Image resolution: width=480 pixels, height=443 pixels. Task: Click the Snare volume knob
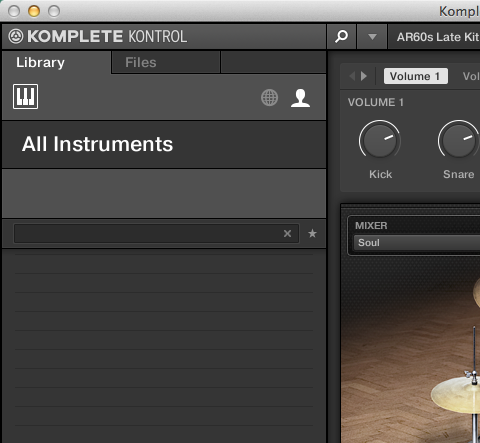click(459, 140)
